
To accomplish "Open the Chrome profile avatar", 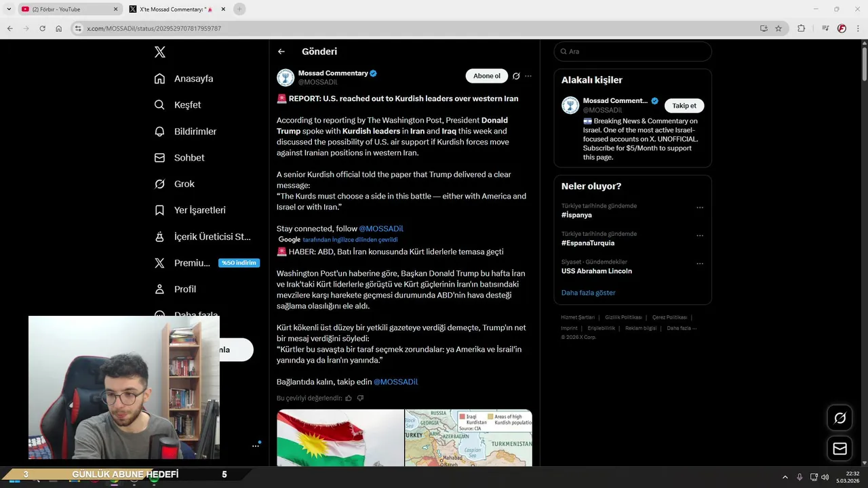I will (x=842, y=28).
